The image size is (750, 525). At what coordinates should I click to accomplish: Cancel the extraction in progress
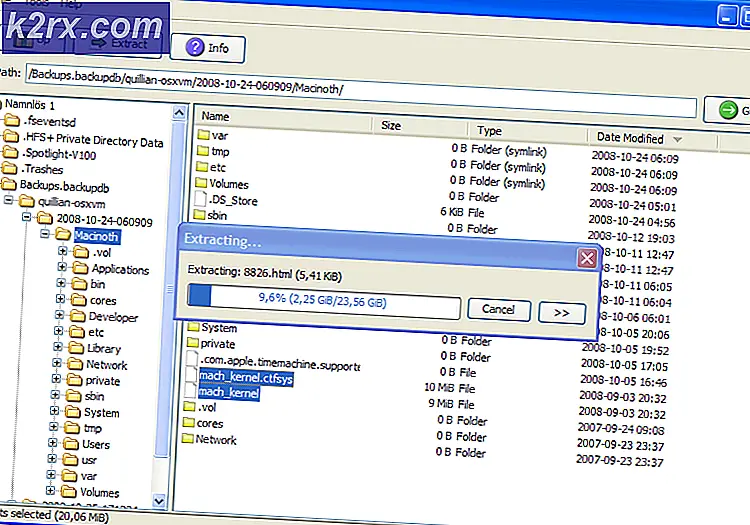tap(498, 309)
